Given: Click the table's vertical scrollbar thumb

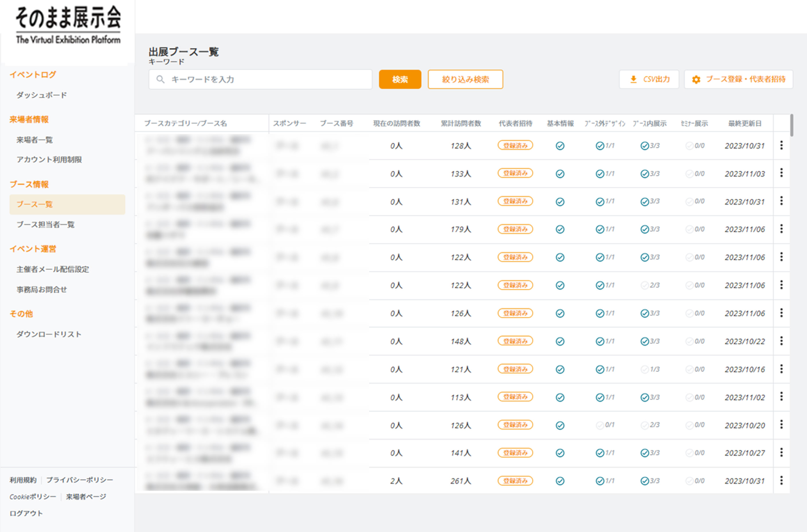Looking at the screenshot, I should (792, 125).
